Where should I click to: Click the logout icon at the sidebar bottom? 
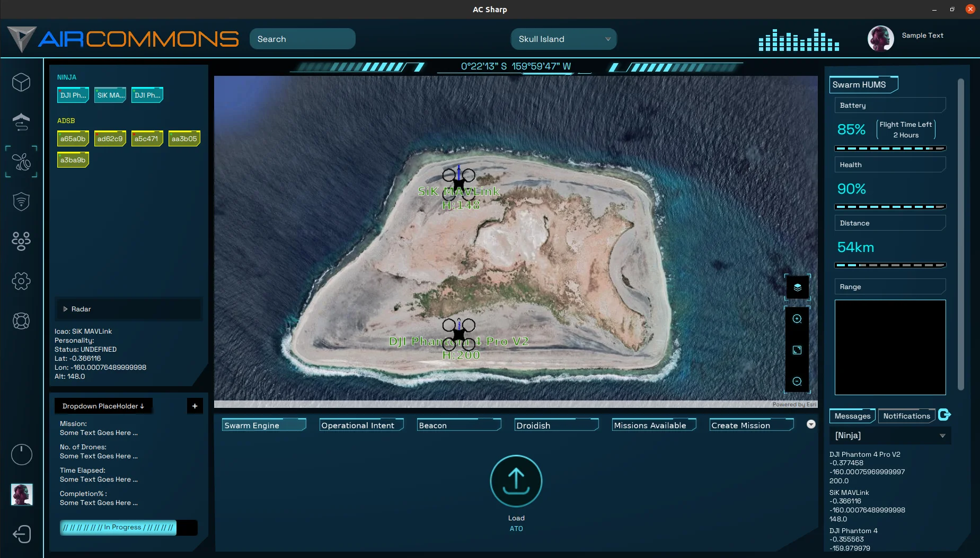[22, 534]
